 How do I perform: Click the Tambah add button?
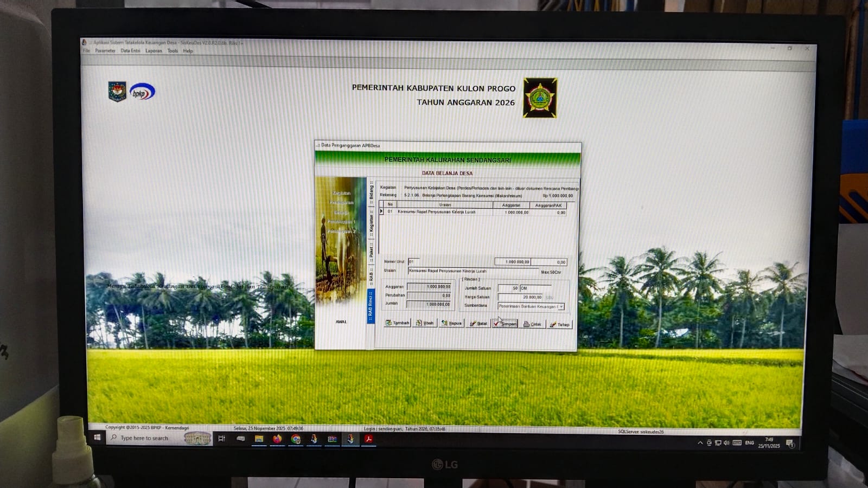point(397,323)
